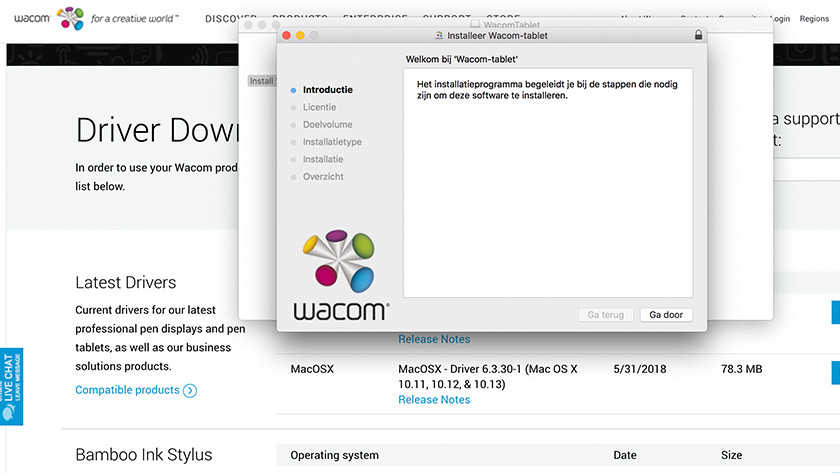The width and height of the screenshot is (840, 473).
Task: Select the Installatie installer step
Action: click(323, 159)
